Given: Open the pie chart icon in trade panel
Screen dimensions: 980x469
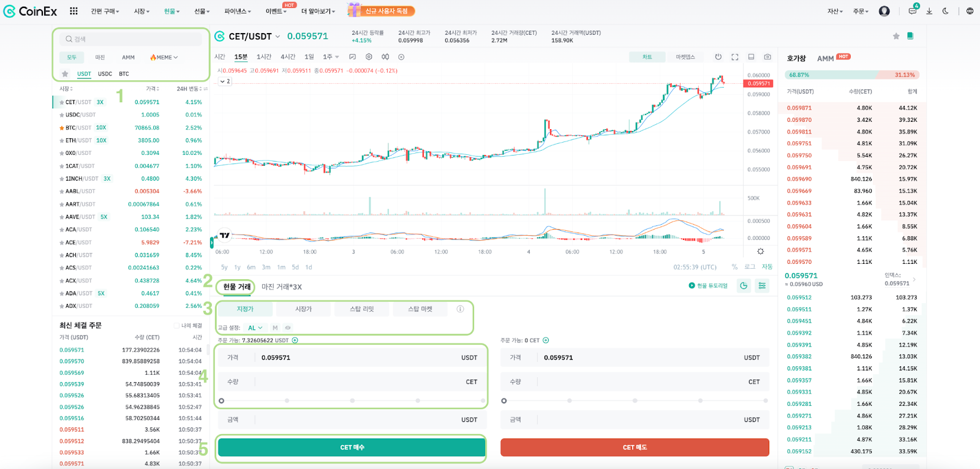Looking at the screenshot, I should [x=744, y=285].
